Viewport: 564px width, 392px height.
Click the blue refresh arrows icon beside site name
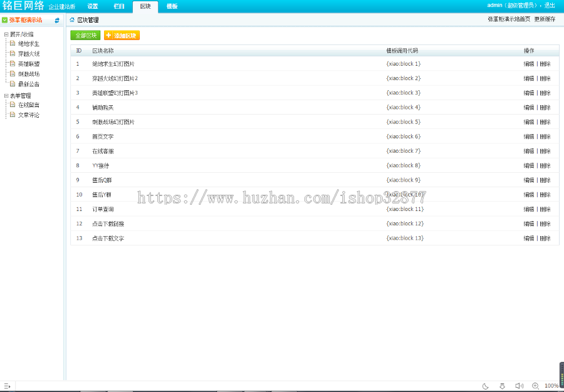tap(57, 21)
